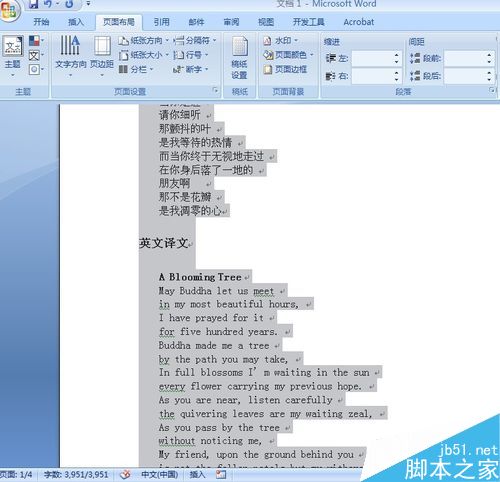Click line 朋友啊
This screenshot has height=482, width=500.
[174, 183]
